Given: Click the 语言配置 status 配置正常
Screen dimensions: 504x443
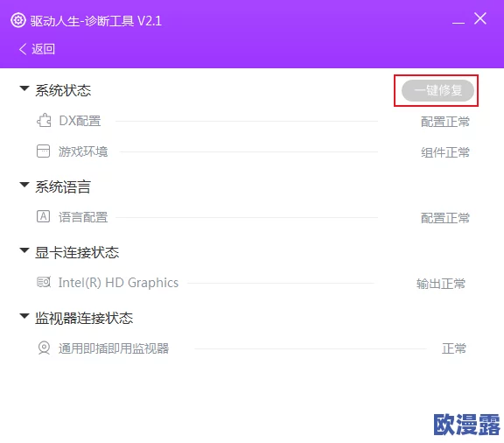Looking at the screenshot, I should pos(445,218).
